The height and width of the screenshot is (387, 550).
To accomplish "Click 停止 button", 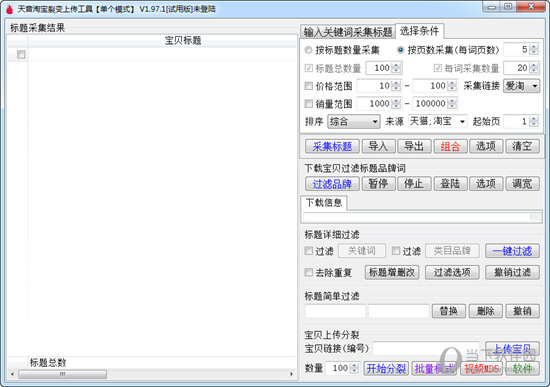I will 414,184.
